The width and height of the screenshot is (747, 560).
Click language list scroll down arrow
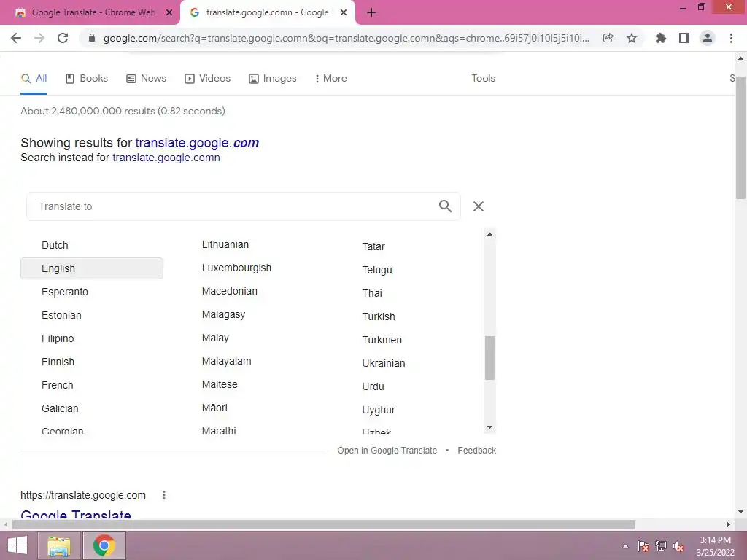click(489, 427)
